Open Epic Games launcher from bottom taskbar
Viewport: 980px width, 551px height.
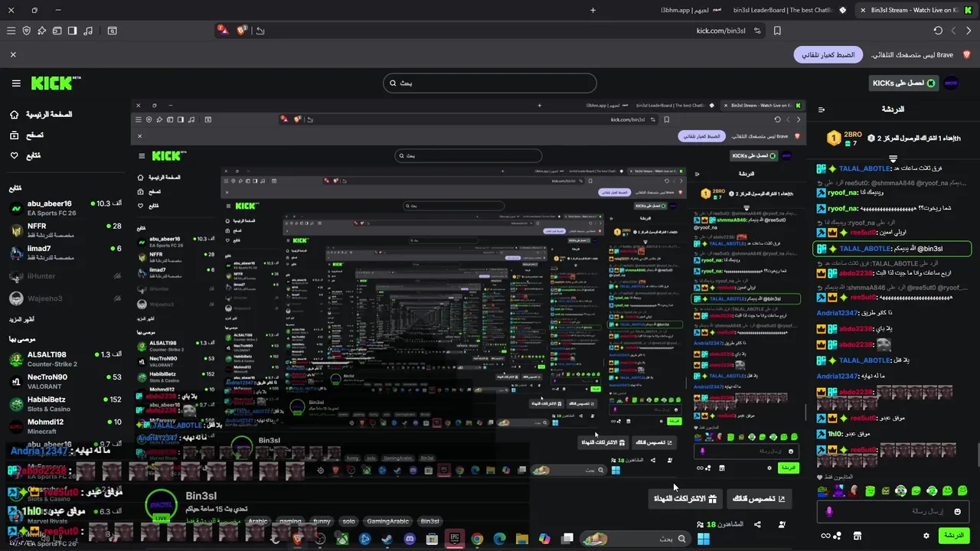[454, 539]
